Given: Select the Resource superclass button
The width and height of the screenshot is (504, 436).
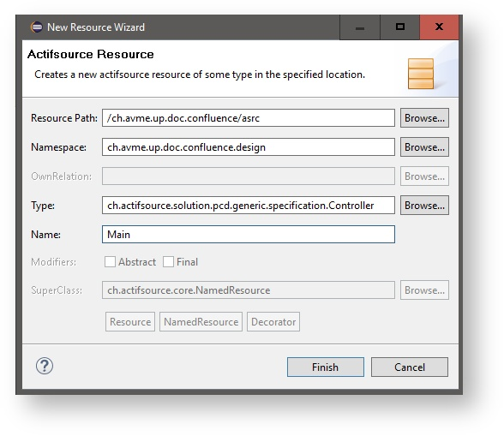Looking at the screenshot, I should click(130, 321).
